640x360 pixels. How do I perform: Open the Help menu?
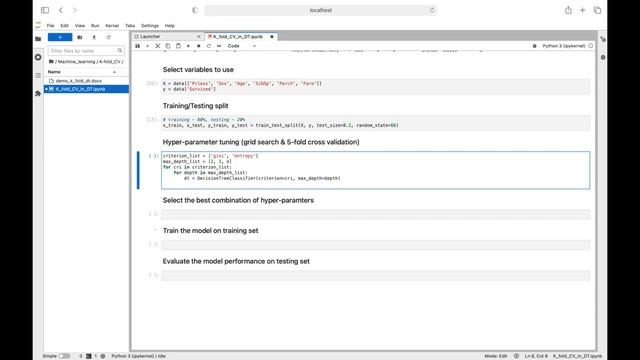tap(170, 26)
